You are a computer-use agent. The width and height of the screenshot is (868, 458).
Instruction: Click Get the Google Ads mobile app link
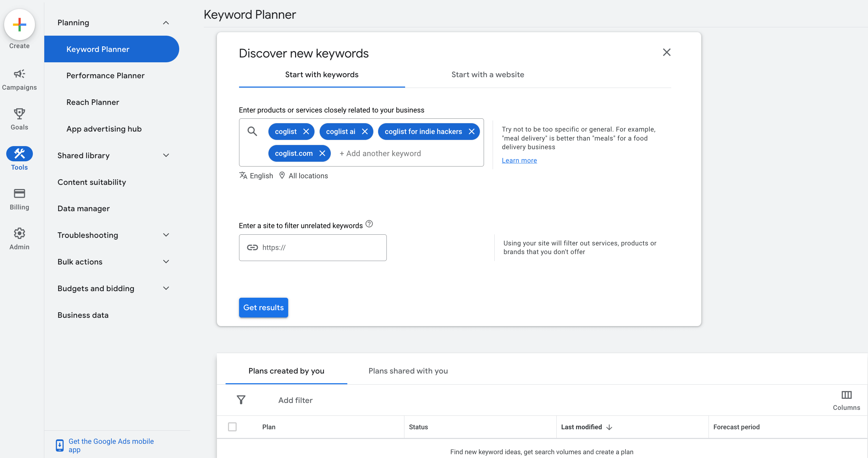coord(111,446)
